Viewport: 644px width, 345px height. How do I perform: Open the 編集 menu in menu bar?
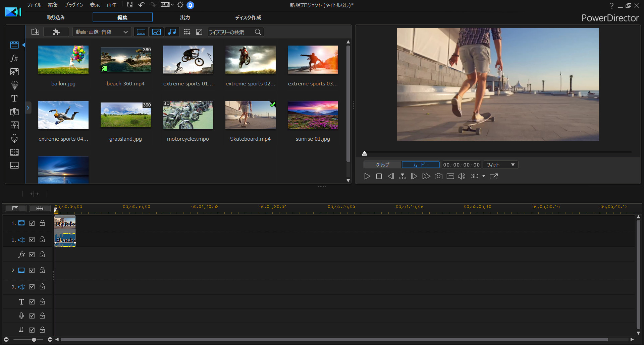53,5
